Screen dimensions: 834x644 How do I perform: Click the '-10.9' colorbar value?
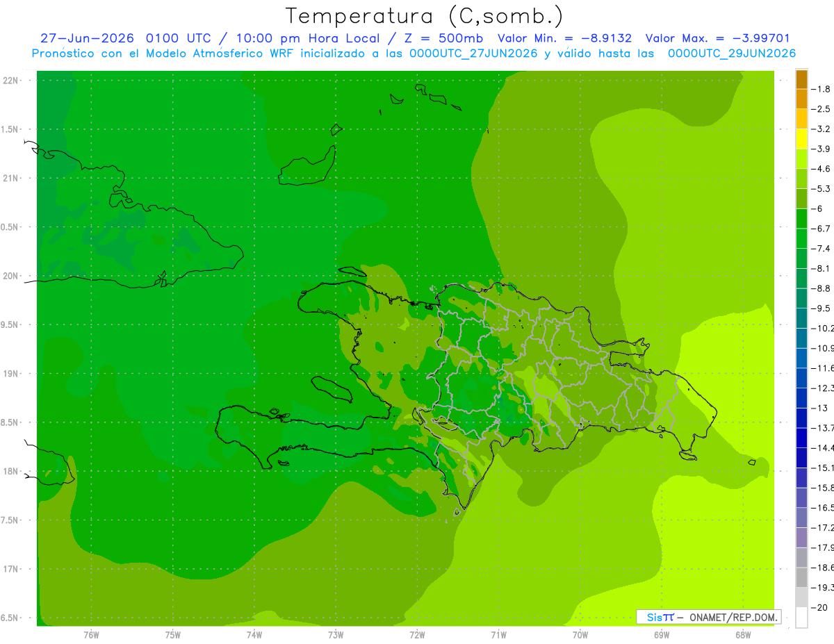click(823, 348)
